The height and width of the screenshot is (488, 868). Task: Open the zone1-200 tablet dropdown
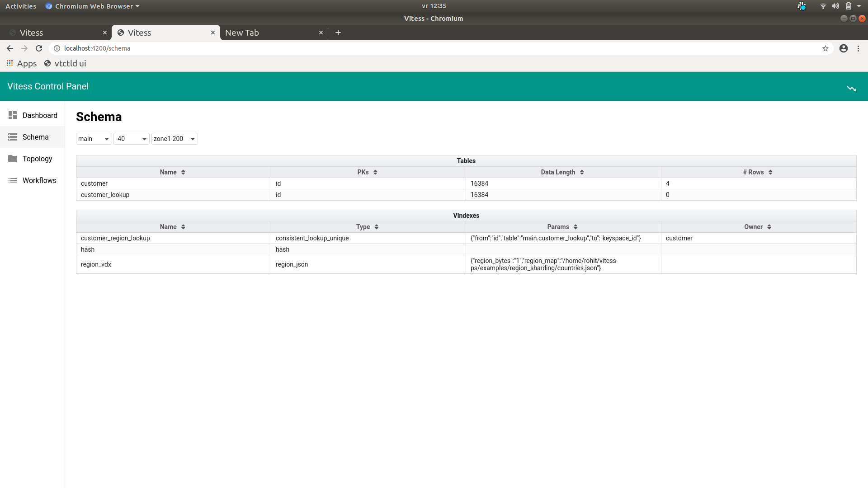[x=175, y=139]
